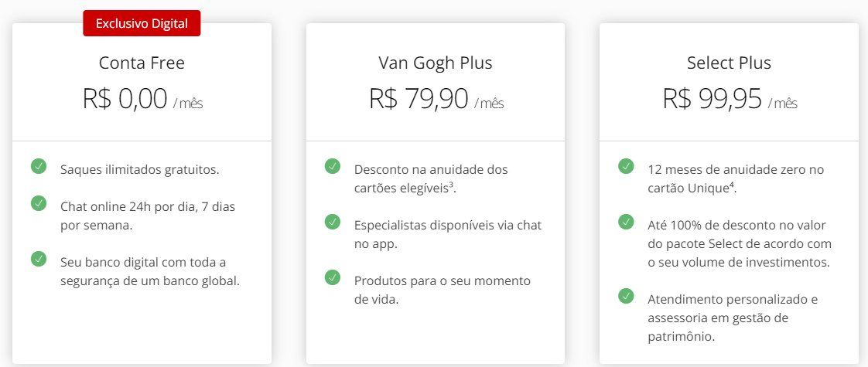Click the R$ 0,00 monthly price
868x367 pixels.
(x=142, y=100)
